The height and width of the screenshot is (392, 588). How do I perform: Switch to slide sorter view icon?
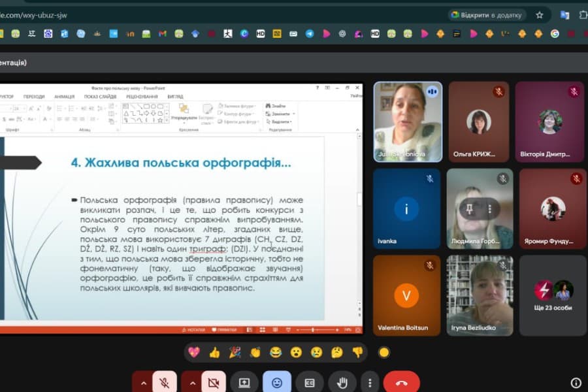coord(263,330)
